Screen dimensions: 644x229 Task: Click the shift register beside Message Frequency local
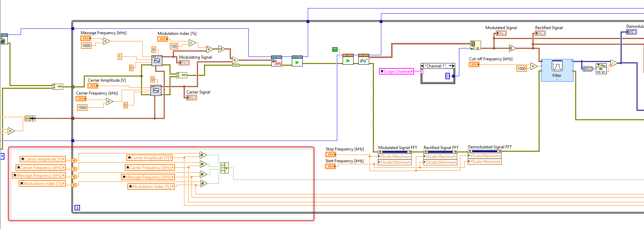tap(74, 177)
